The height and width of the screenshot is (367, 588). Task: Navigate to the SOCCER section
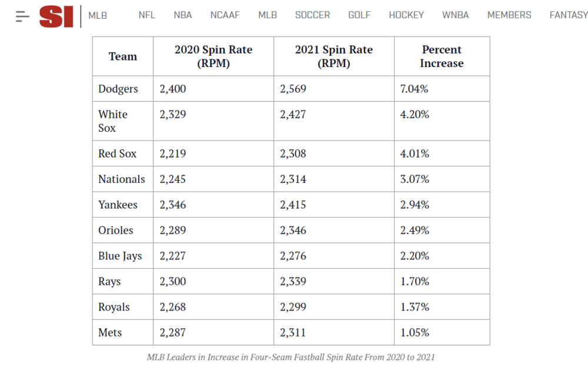[312, 15]
